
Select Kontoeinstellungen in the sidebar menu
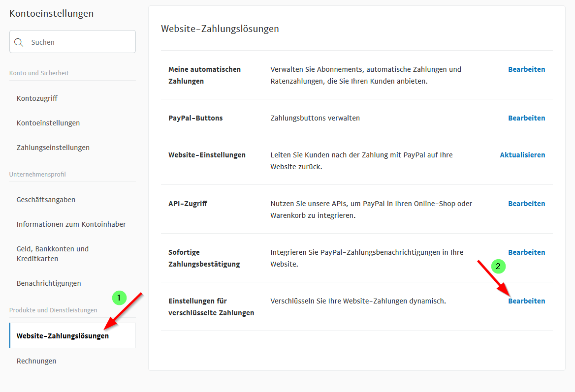pyautogui.click(x=48, y=123)
